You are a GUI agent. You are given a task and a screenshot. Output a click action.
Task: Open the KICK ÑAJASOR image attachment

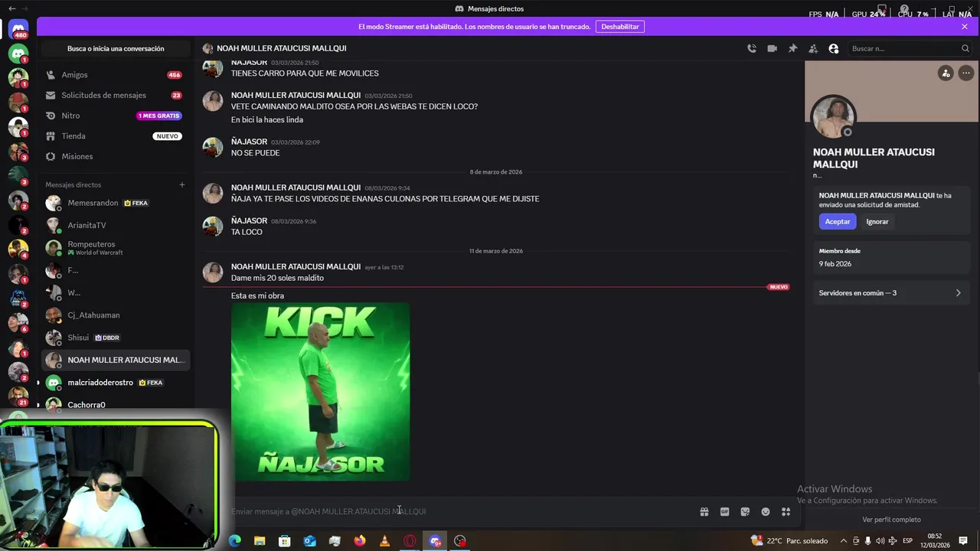pyautogui.click(x=320, y=392)
